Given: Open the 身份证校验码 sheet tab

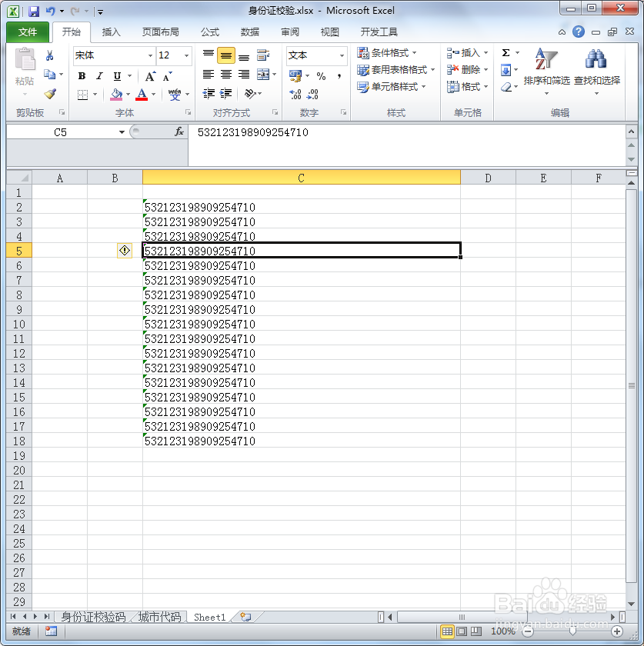Looking at the screenshot, I should 93,617.
